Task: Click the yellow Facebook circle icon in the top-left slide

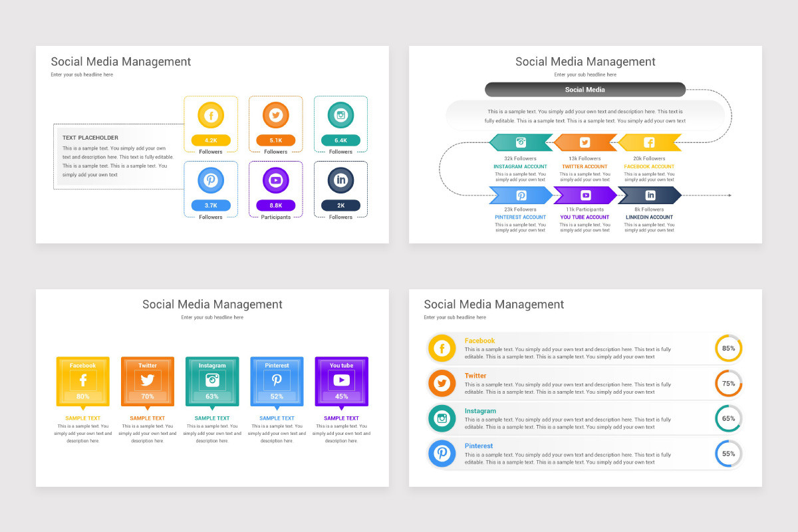Action: click(211, 116)
